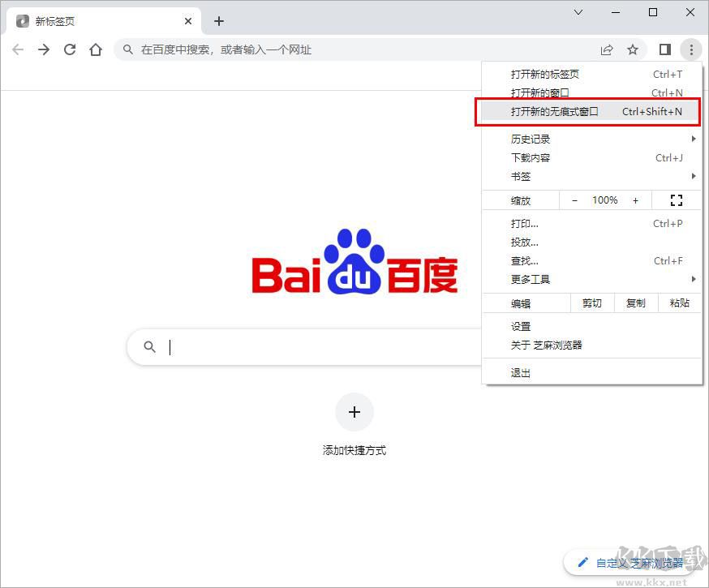Choose 投放... menu entry

(592, 242)
